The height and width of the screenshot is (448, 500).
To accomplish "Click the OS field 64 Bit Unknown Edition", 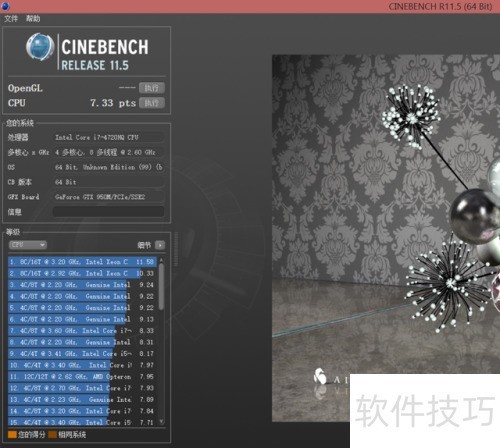I will (108, 167).
